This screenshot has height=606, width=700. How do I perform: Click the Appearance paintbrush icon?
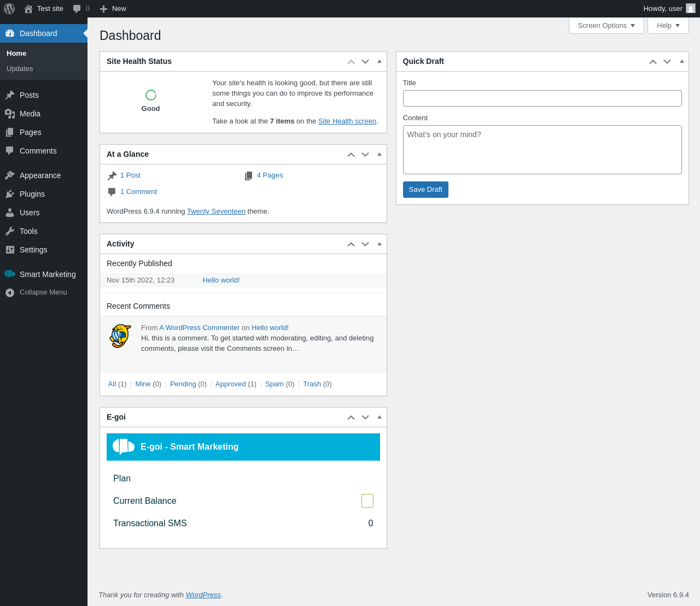click(x=10, y=175)
